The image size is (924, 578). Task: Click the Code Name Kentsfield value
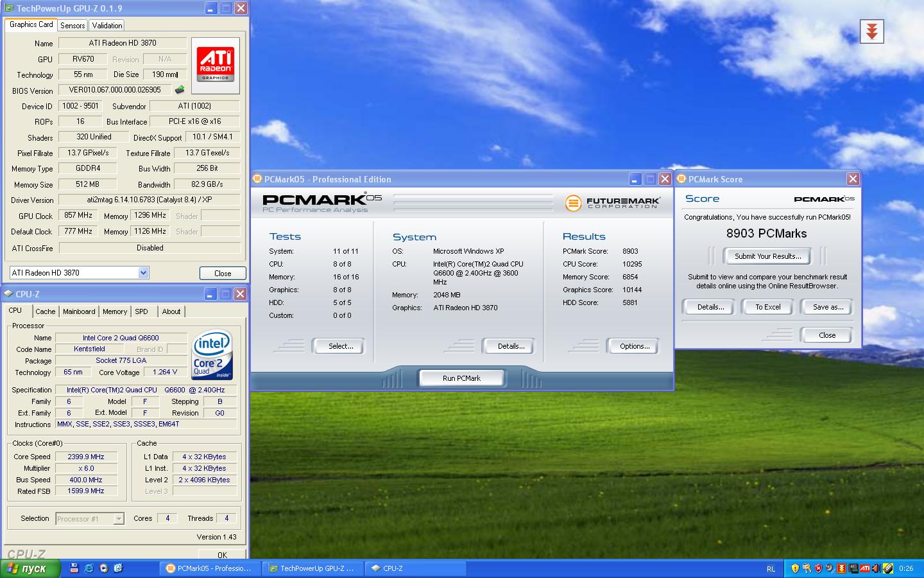tap(89, 349)
